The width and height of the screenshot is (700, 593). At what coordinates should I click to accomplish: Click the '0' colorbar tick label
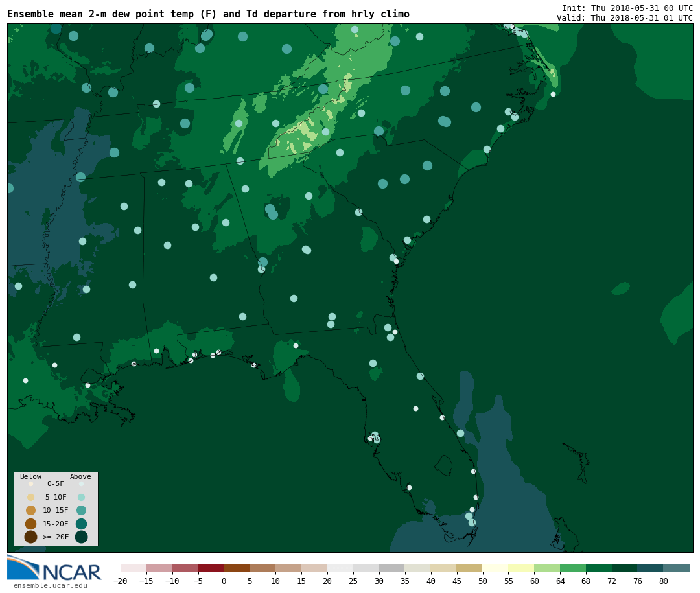[224, 581]
